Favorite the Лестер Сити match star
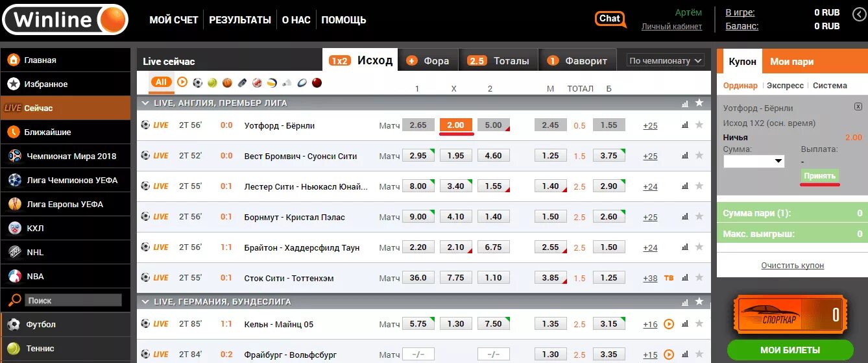This screenshot has height=363, width=868. tap(699, 186)
